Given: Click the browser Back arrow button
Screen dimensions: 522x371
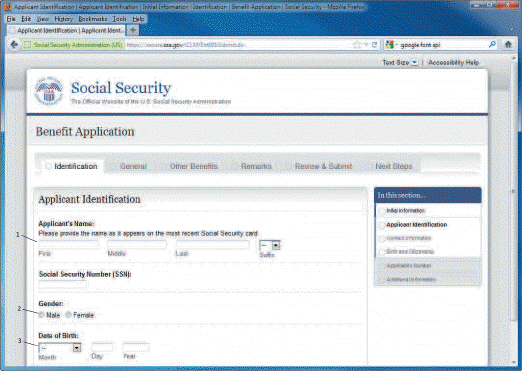Looking at the screenshot, I should (x=14, y=44).
